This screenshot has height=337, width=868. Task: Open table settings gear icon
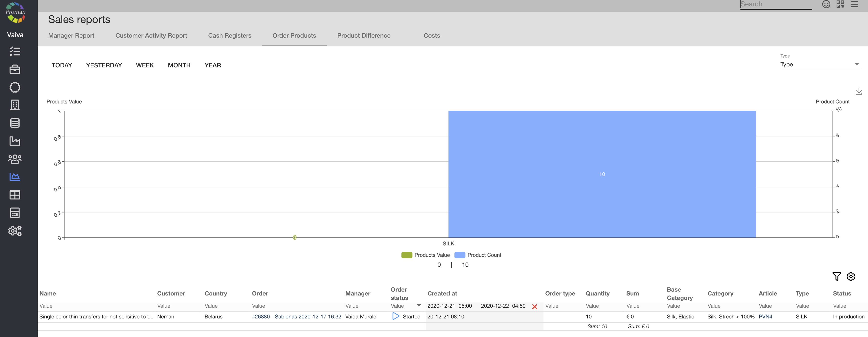pos(851,276)
